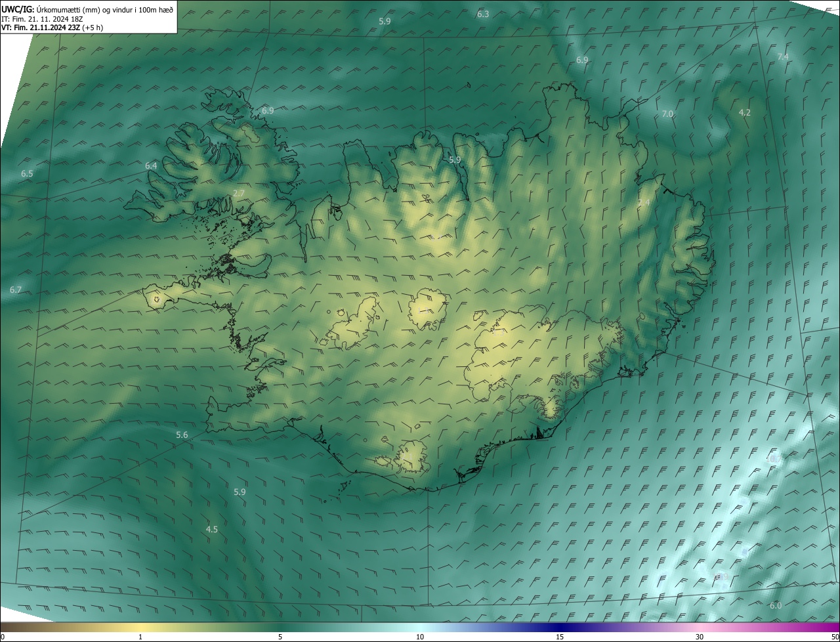Viewport: 840px width, 642px height.
Task: Click the 4.5 value label
Action: tap(212, 529)
